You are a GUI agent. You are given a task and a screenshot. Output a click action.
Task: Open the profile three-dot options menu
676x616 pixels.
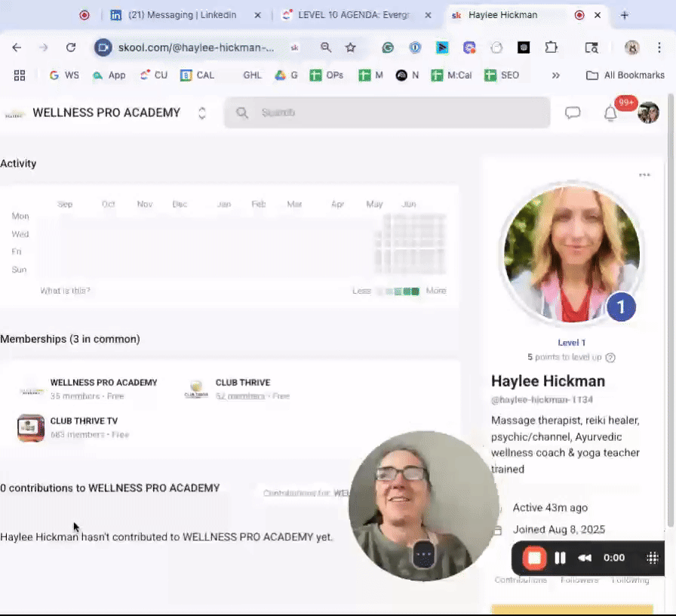coord(644,174)
